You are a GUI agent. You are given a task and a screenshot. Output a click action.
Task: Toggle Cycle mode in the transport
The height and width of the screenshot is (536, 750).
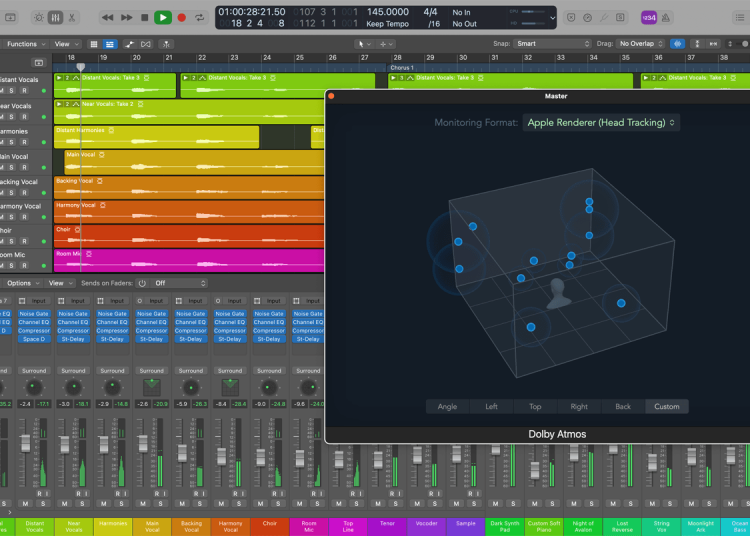pos(201,17)
